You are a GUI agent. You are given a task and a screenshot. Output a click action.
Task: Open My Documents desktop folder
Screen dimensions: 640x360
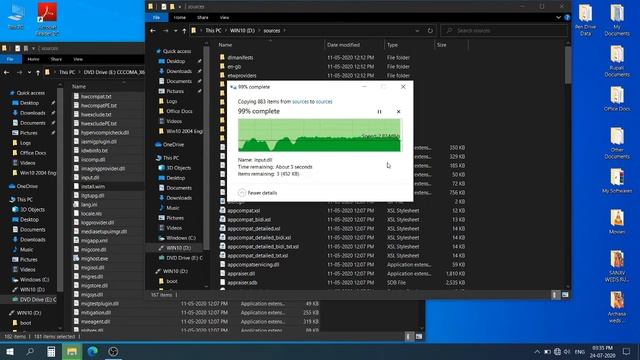click(617, 20)
